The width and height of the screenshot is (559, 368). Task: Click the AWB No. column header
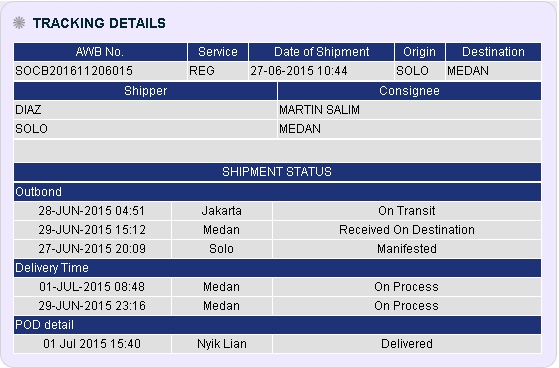[100, 52]
